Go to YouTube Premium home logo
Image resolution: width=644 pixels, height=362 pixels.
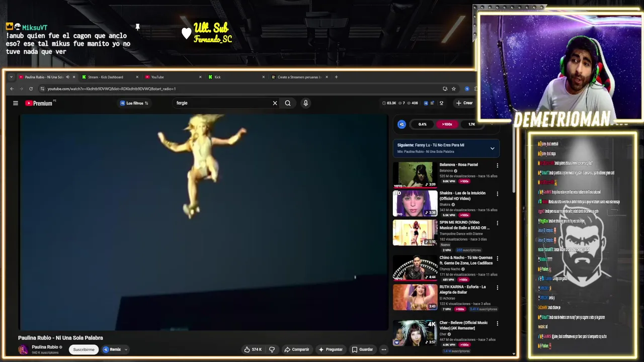tap(39, 103)
